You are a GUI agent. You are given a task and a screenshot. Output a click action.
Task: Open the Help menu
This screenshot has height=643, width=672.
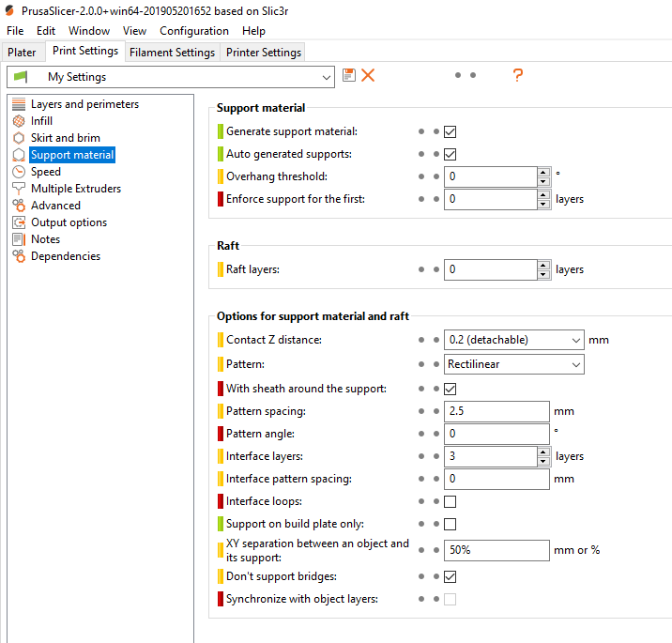pos(253,31)
